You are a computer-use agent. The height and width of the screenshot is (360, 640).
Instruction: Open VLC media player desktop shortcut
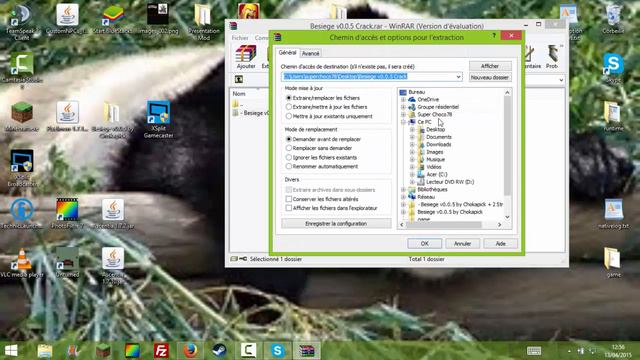tap(22, 263)
